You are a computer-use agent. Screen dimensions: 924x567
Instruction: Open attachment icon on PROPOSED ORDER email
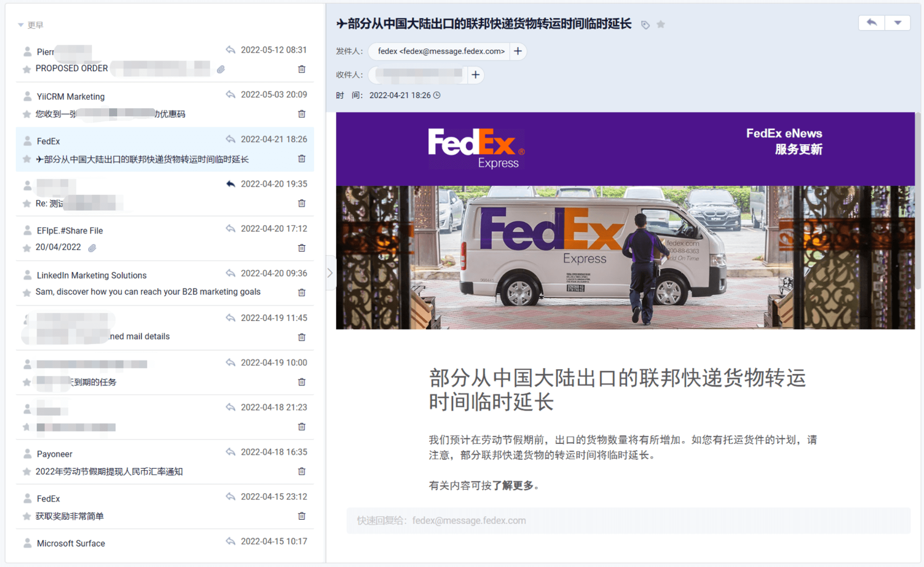[x=221, y=69]
